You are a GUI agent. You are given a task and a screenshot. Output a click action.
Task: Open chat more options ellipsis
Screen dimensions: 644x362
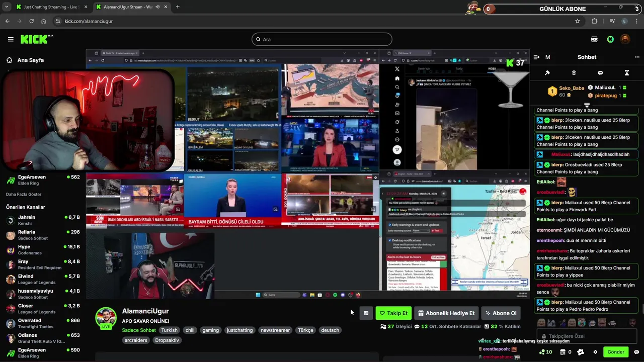tap(637, 57)
